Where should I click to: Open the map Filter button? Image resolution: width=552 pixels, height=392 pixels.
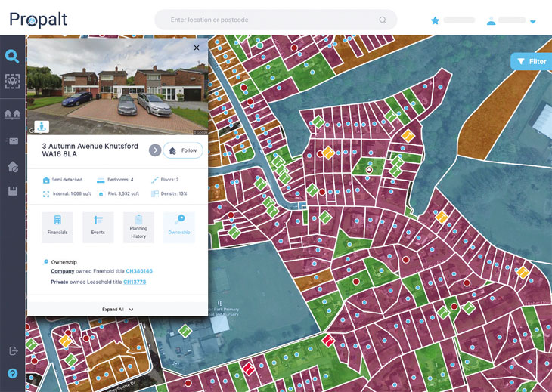click(531, 62)
